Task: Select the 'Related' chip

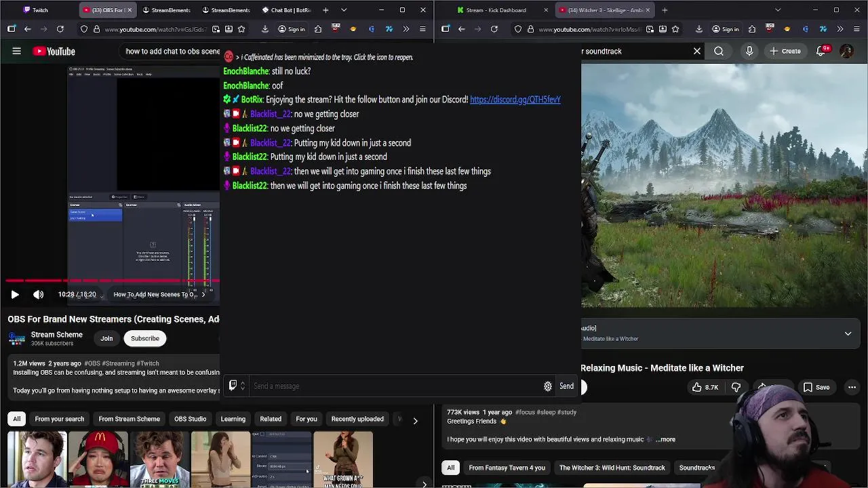Action: pos(271,419)
